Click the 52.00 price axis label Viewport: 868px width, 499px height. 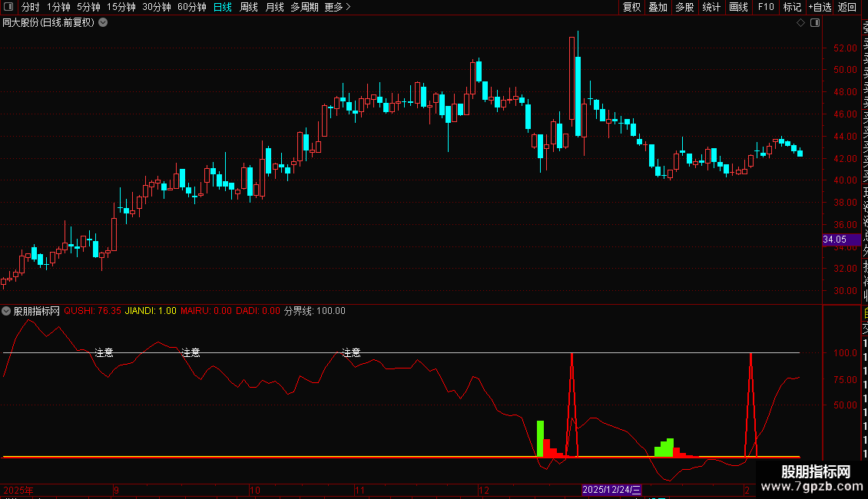845,48
